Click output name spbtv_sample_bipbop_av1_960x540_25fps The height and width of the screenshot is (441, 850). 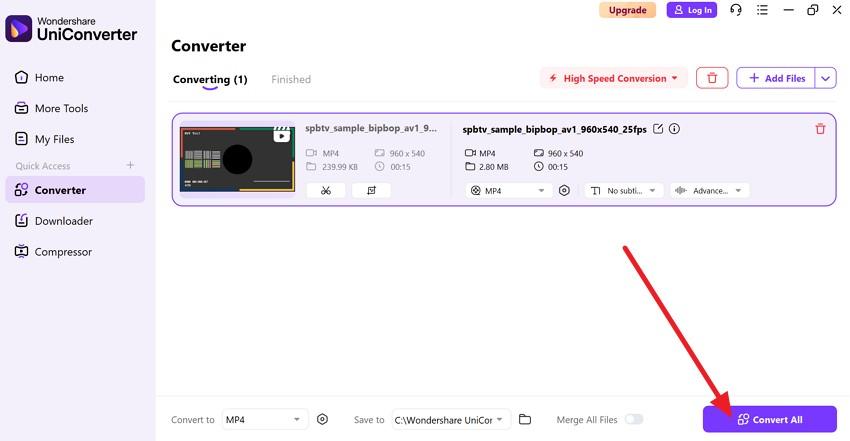pos(554,129)
